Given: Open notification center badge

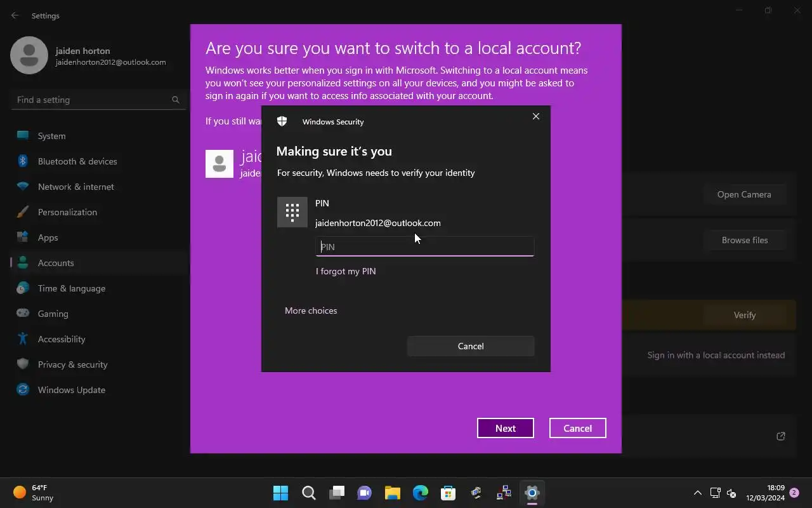Looking at the screenshot, I should point(794,493).
